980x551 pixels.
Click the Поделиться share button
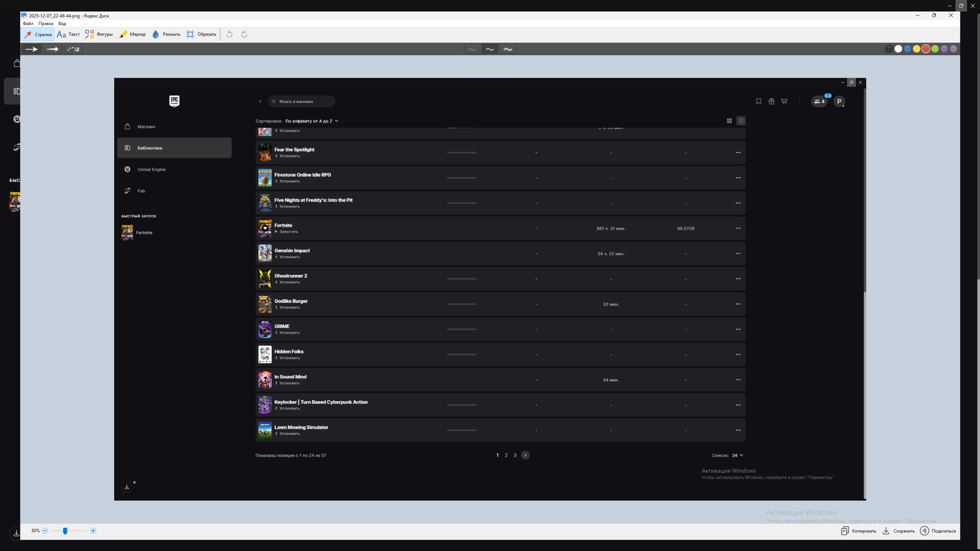click(938, 531)
